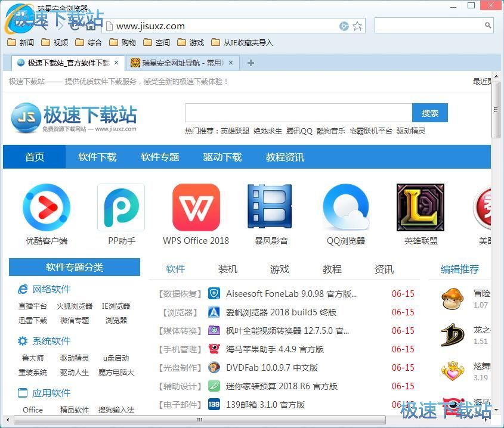Click the site search input field

pyautogui.click(x=299, y=113)
